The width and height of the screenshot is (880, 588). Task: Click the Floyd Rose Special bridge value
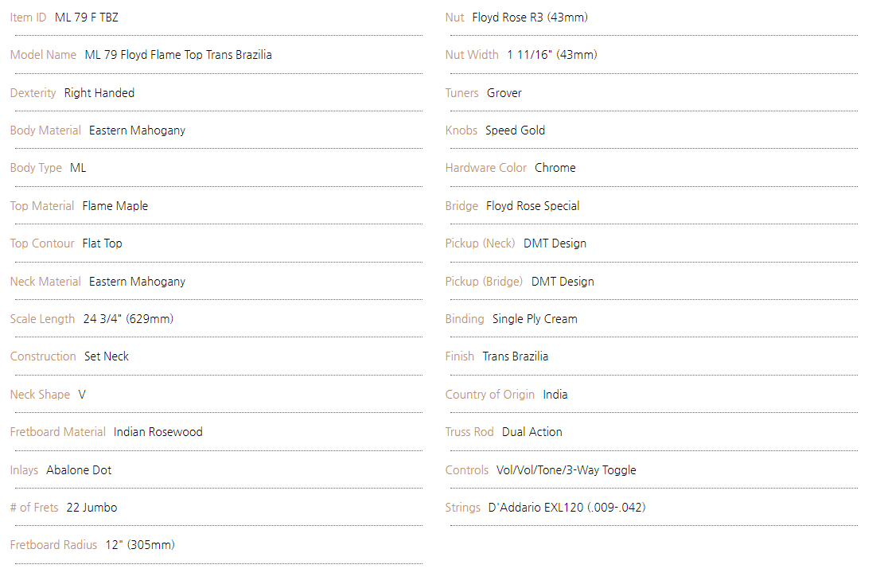533,206
